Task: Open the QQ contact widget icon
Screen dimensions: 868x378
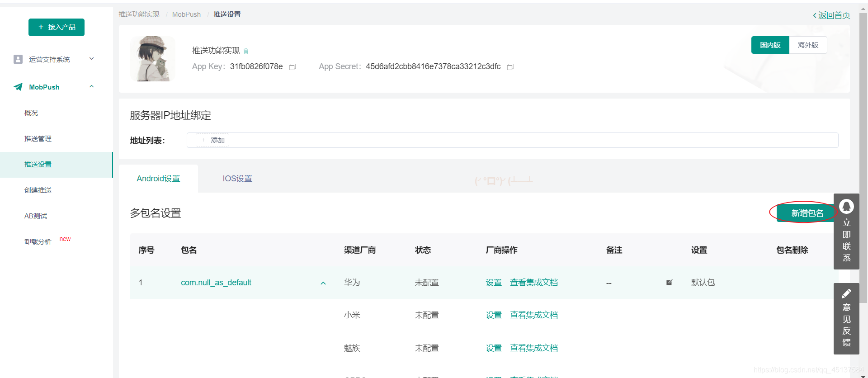Action: pyautogui.click(x=846, y=207)
